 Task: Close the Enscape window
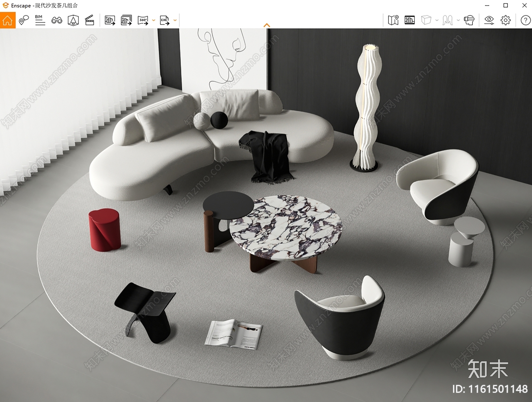(x=524, y=5)
